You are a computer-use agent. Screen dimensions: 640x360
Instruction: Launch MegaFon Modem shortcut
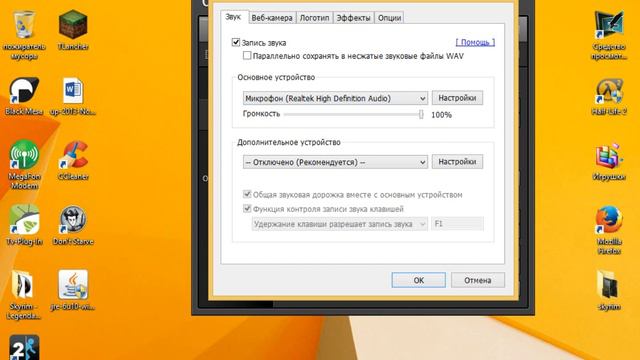tap(24, 164)
